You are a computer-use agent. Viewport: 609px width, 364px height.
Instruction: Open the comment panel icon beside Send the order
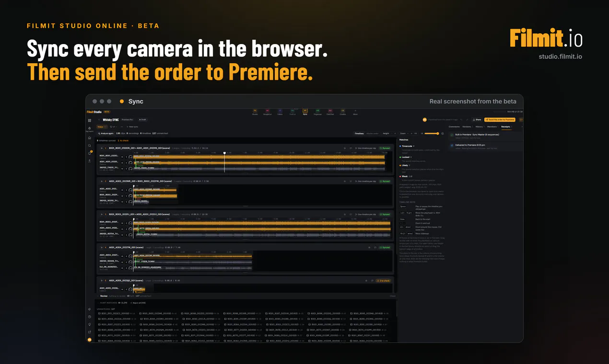click(x=521, y=120)
